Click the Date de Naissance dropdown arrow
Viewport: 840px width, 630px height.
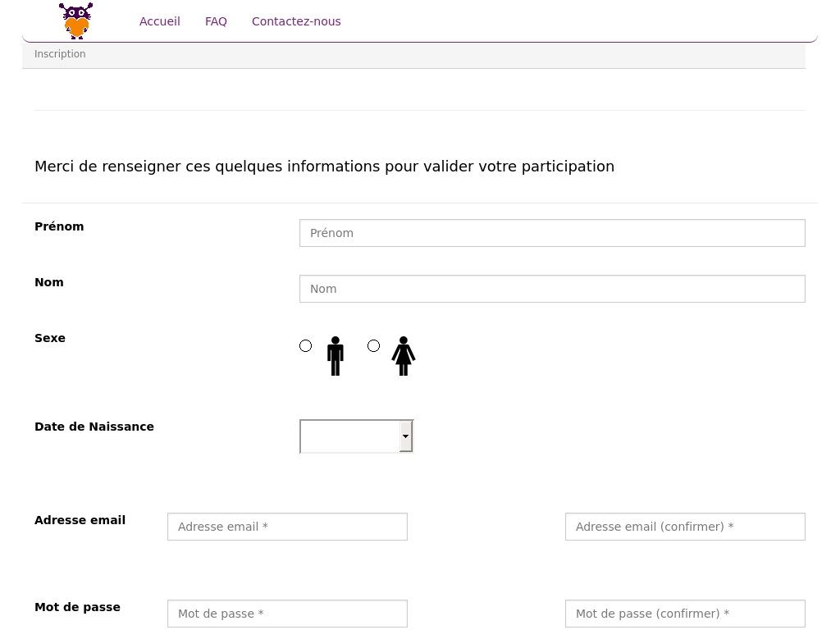(405, 436)
